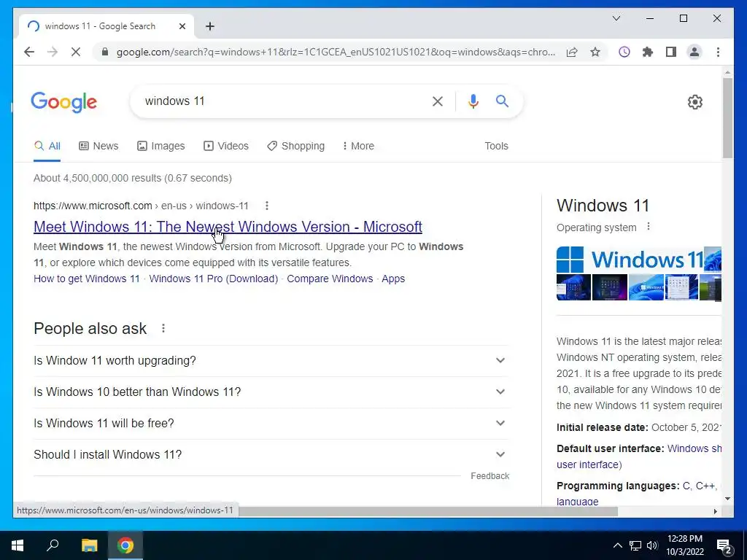This screenshot has width=747, height=560.
Task: Switch to the Shopping tab
Action: click(x=296, y=146)
